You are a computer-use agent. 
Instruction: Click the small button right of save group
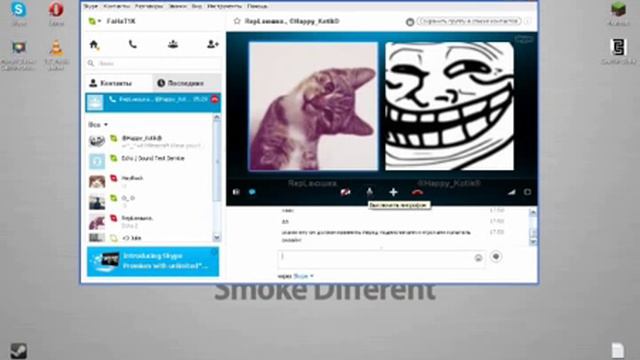pyautogui.click(x=528, y=21)
